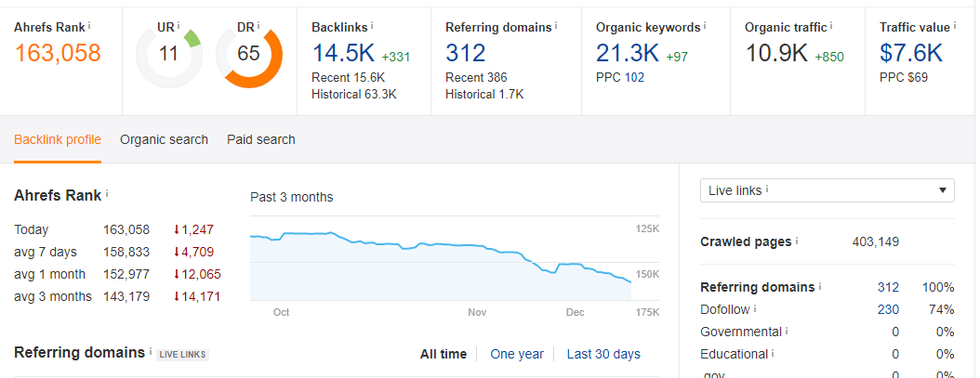Click the Historical 63.3K backlinks text
This screenshot has height=378, width=980.
click(x=353, y=95)
